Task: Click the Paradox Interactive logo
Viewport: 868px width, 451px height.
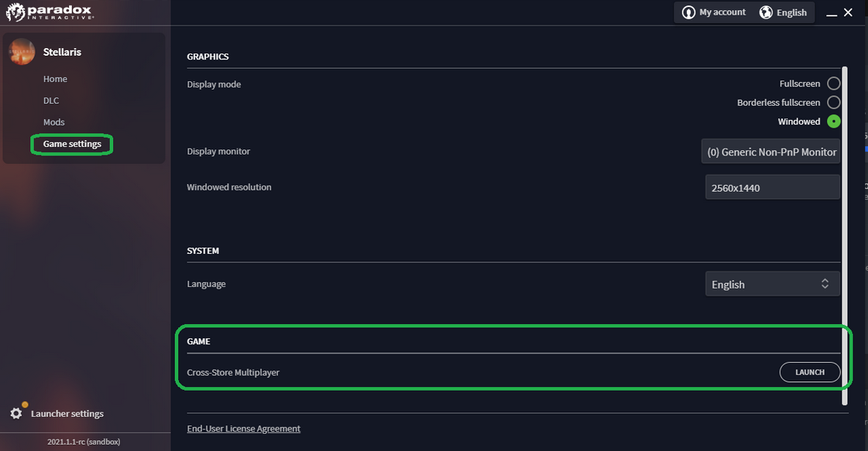Action: 50,12
